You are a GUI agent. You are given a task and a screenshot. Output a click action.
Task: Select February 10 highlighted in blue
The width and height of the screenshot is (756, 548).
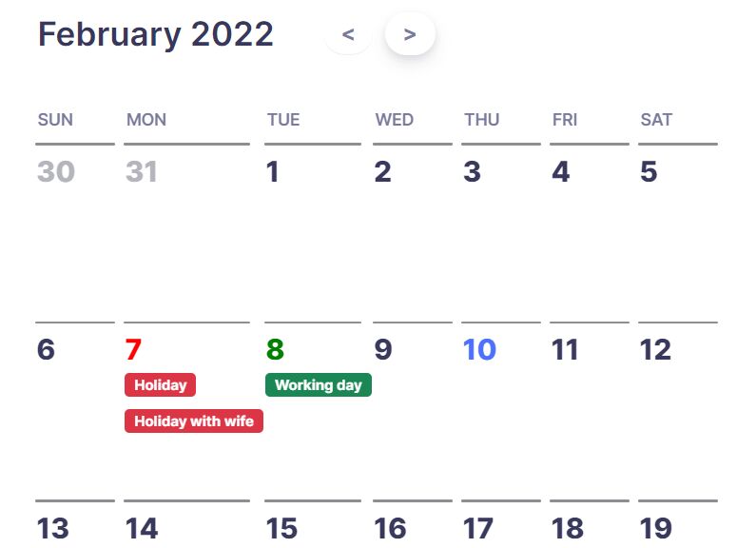[479, 349]
